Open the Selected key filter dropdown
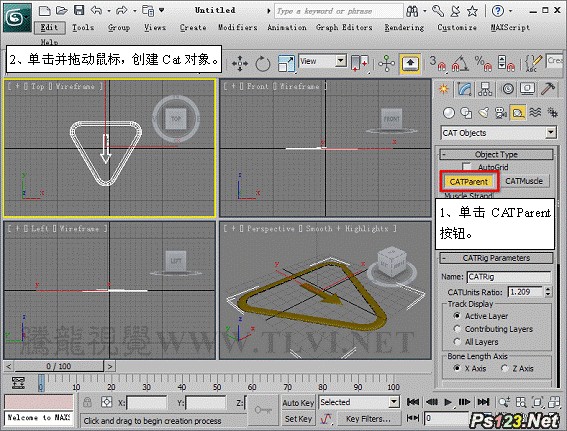The image size is (567, 431). tap(359, 402)
